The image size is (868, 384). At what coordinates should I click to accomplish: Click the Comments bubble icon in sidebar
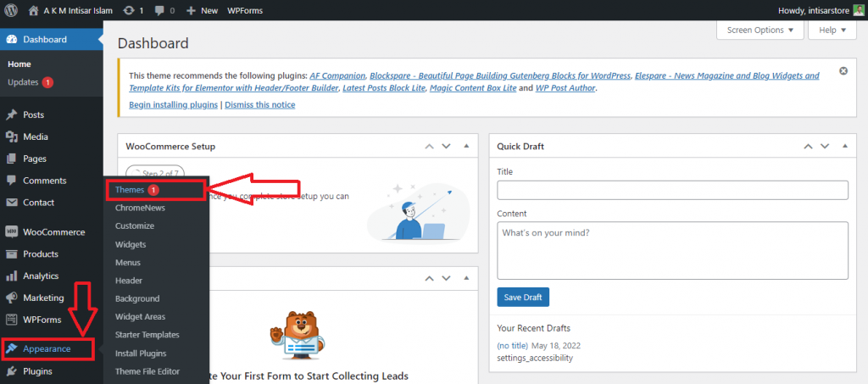(11, 181)
